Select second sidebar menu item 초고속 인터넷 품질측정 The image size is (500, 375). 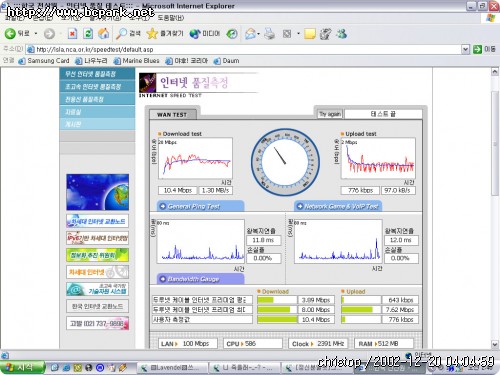point(97,86)
